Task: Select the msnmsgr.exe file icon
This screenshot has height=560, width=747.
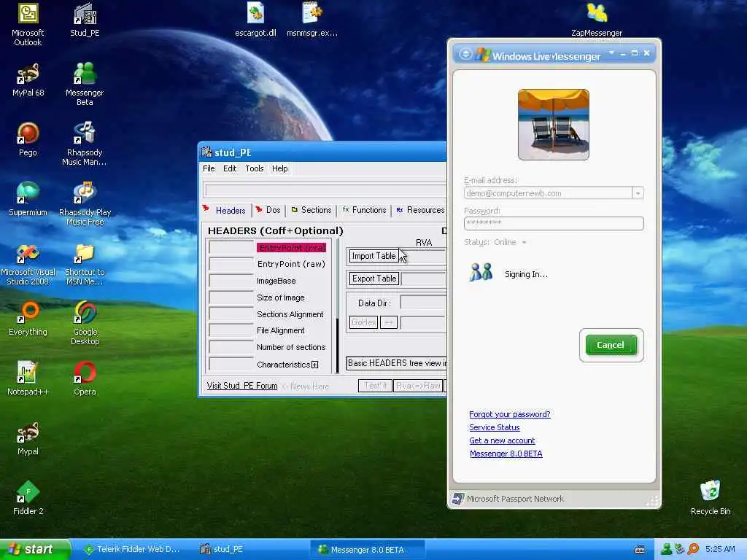Action: coord(312,20)
